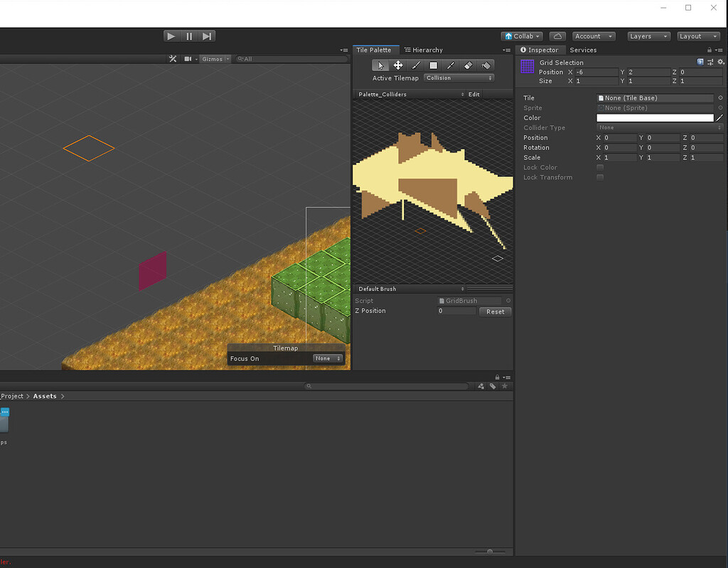Open the Active Tilemap Collision dropdown
728x568 pixels.
pos(459,78)
